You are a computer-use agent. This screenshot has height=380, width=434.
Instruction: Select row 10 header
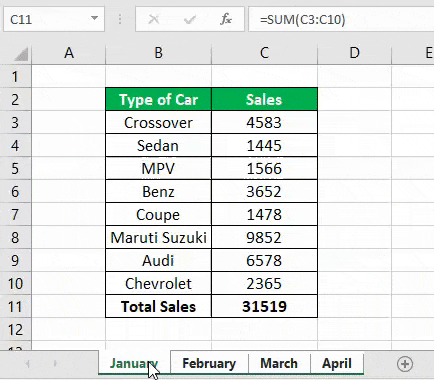tap(15, 283)
